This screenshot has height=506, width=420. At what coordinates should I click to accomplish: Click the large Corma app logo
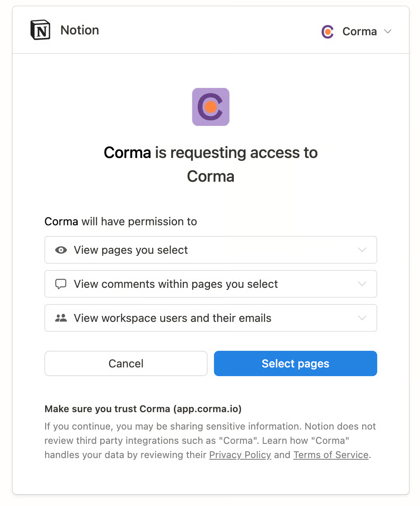pyautogui.click(x=211, y=107)
